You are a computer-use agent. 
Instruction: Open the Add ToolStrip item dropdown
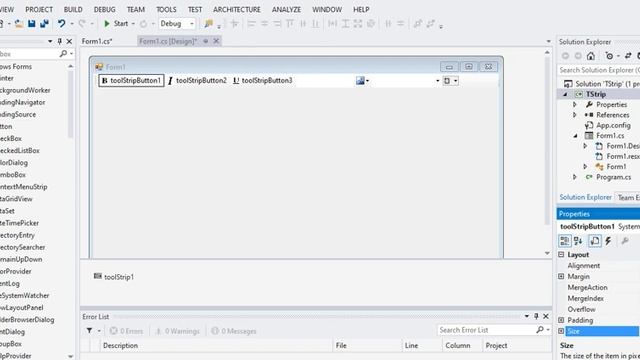coord(362,81)
